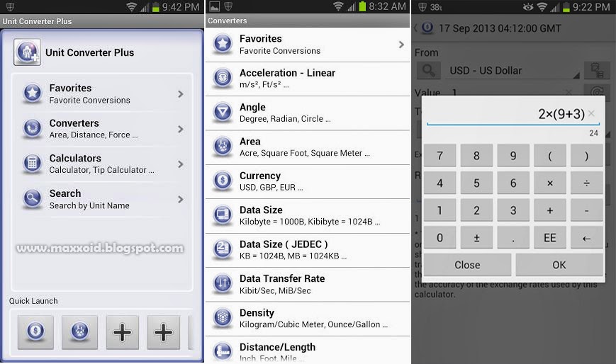Tap the close parenthesis key
This screenshot has width=616, height=364.
[586, 156]
